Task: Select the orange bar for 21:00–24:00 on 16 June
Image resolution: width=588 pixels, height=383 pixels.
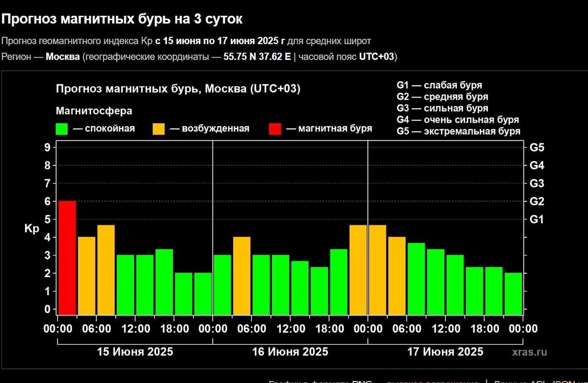Action: point(358,270)
